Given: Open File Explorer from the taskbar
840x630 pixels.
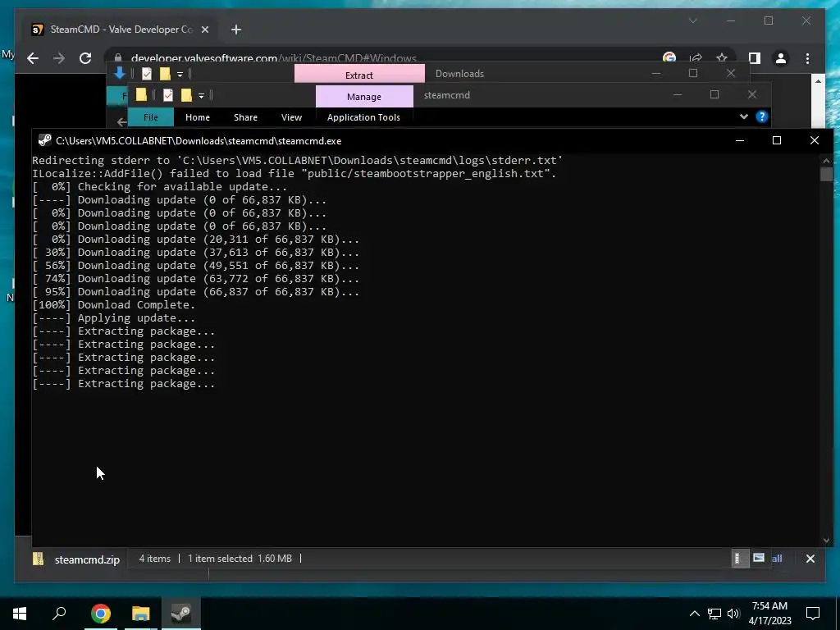Looking at the screenshot, I should click(141, 614).
